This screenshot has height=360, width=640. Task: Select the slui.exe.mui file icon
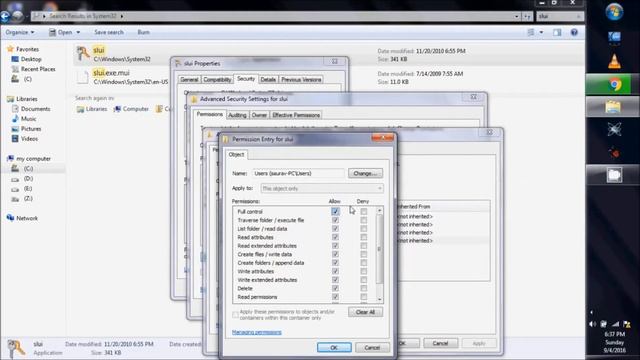point(83,77)
